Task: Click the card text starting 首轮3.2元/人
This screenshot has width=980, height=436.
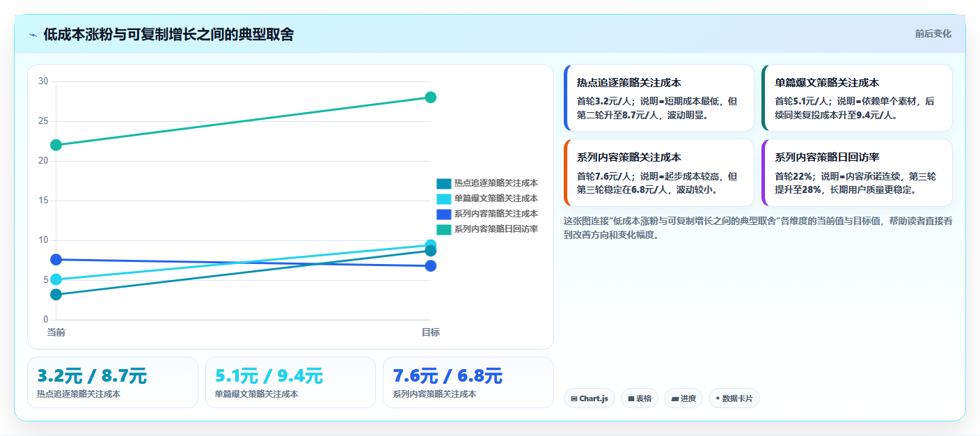Action: (657, 108)
